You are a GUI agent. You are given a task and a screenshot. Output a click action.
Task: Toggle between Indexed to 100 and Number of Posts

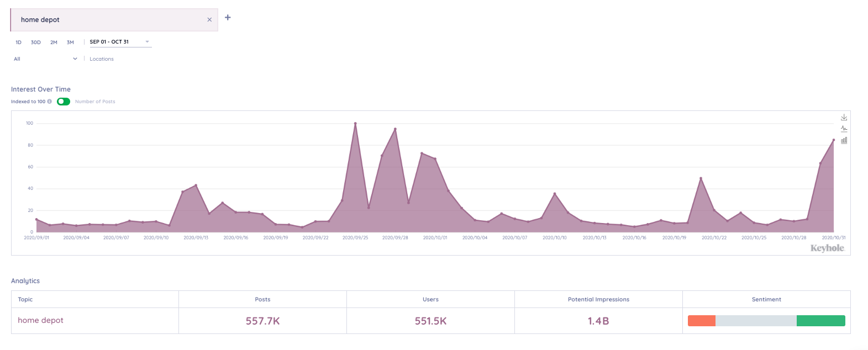click(64, 102)
